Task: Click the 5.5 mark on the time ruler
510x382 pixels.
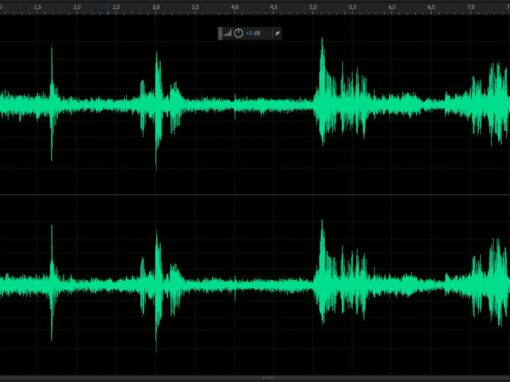Action: pyautogui.click(x=352, y=7)
